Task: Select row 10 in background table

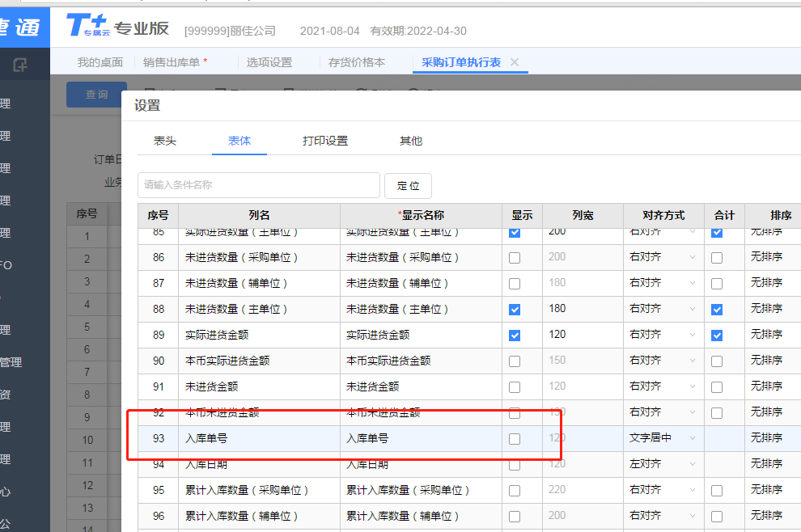Action: click(x=87, y=440)
